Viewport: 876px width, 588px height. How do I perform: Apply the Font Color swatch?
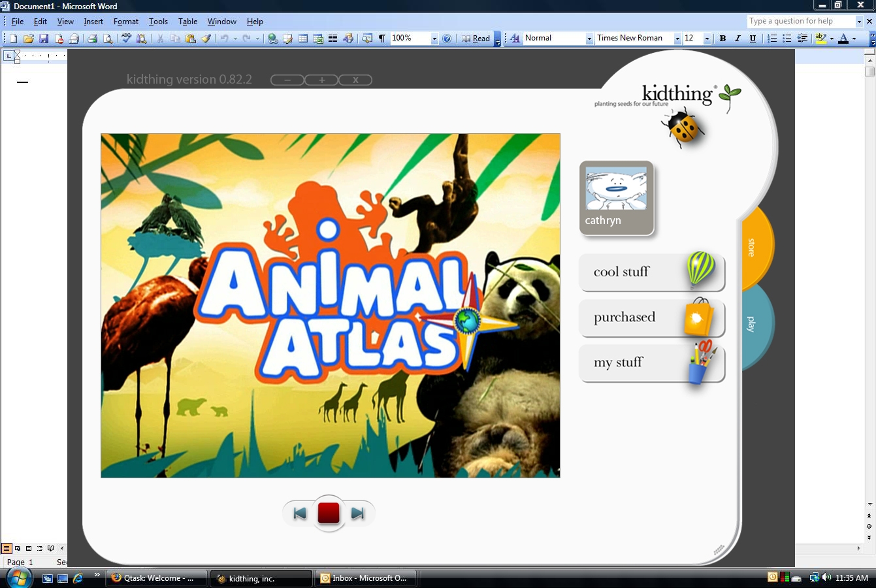(x=843, y=39)
